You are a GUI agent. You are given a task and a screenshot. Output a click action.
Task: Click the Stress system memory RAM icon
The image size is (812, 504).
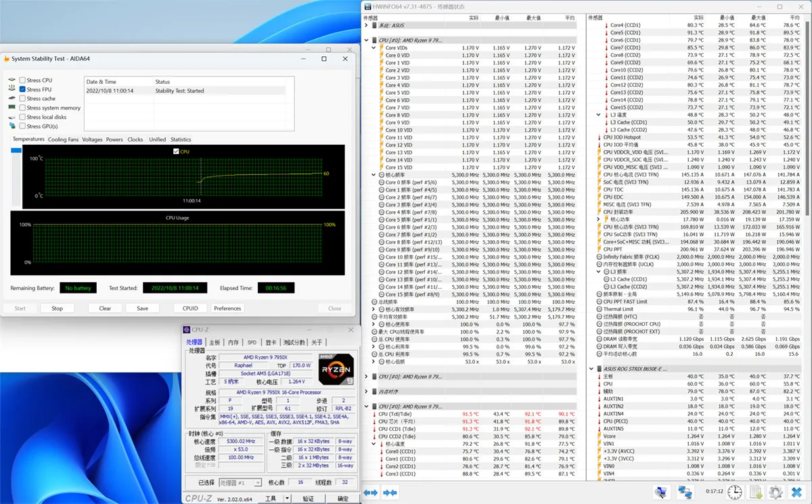pyautogui.click(x=12, y=108)
